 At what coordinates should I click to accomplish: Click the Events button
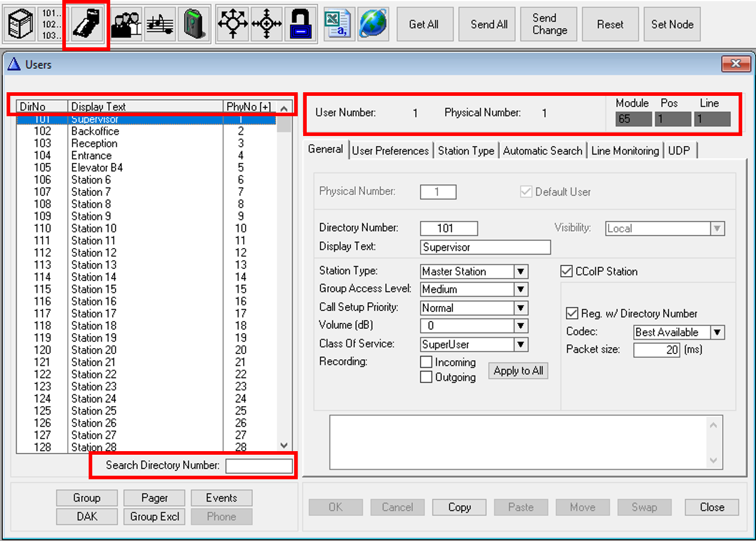[222, 498]
